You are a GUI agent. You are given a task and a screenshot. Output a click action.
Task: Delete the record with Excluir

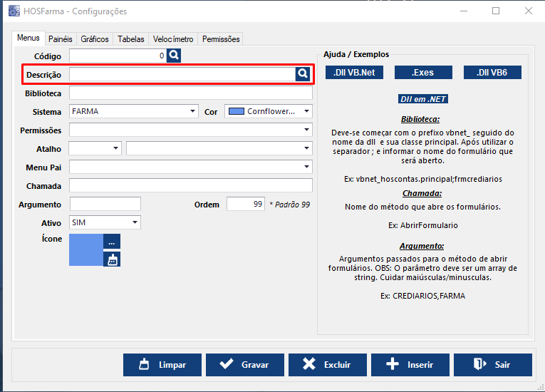tap(327, 364)
